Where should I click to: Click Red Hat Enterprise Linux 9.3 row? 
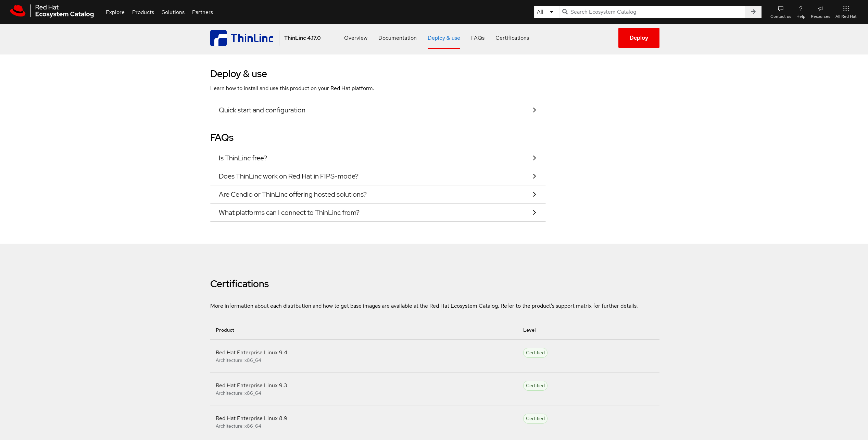435,389
